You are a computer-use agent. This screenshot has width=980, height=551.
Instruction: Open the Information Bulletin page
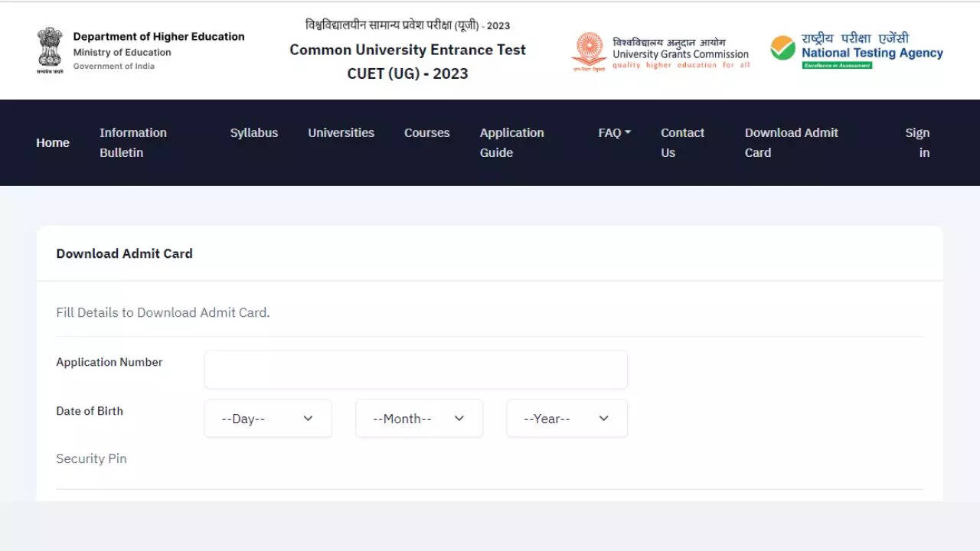(x=132, y=142)
